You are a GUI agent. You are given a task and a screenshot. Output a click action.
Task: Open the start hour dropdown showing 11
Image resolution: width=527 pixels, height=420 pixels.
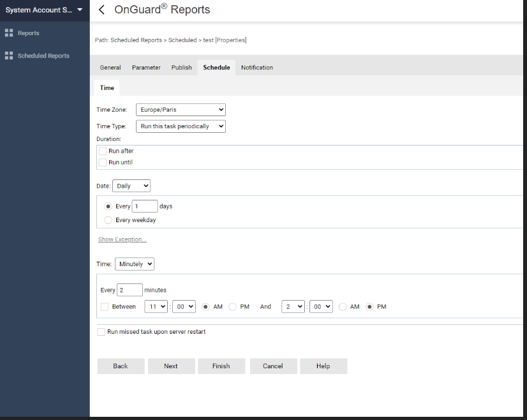click(156, 306)
